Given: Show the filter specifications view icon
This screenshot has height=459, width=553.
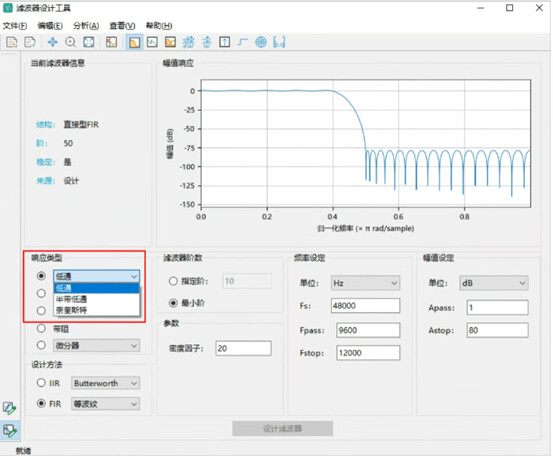Looking at the screenshot, I should tap(111, 42).
